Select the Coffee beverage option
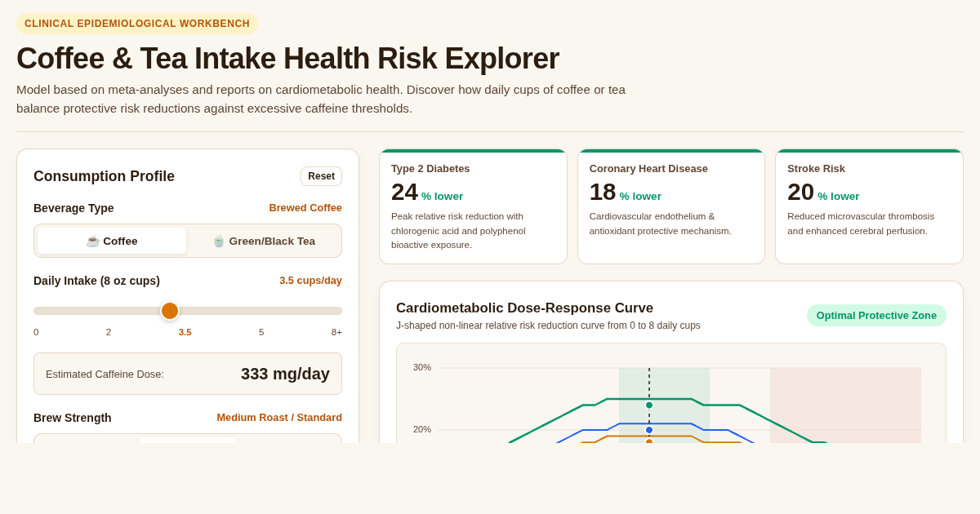The width and height of the screenshot is (980, 514). (x=112, y=241)
